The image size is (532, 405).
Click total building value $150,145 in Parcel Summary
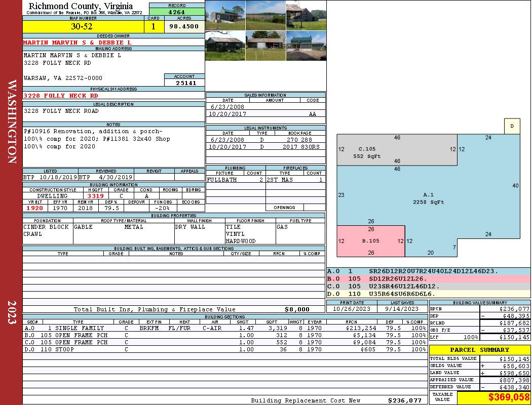point(514,359)
